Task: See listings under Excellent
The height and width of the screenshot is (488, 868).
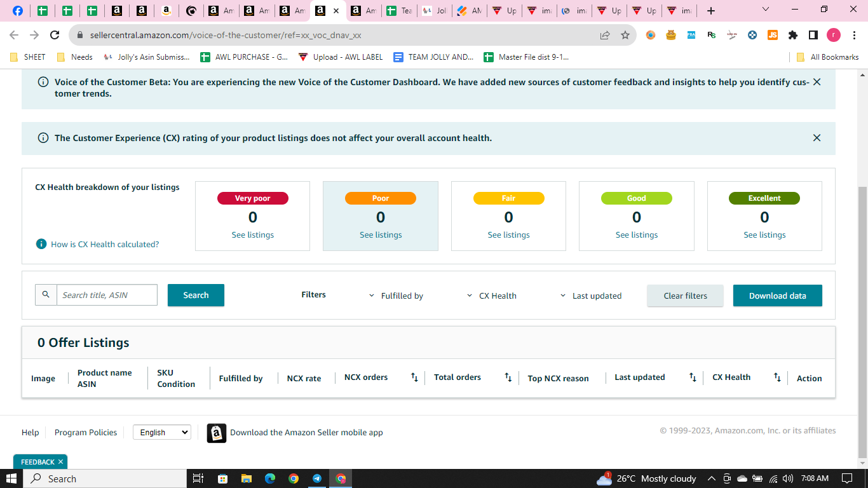Action: tap(764, 234)
